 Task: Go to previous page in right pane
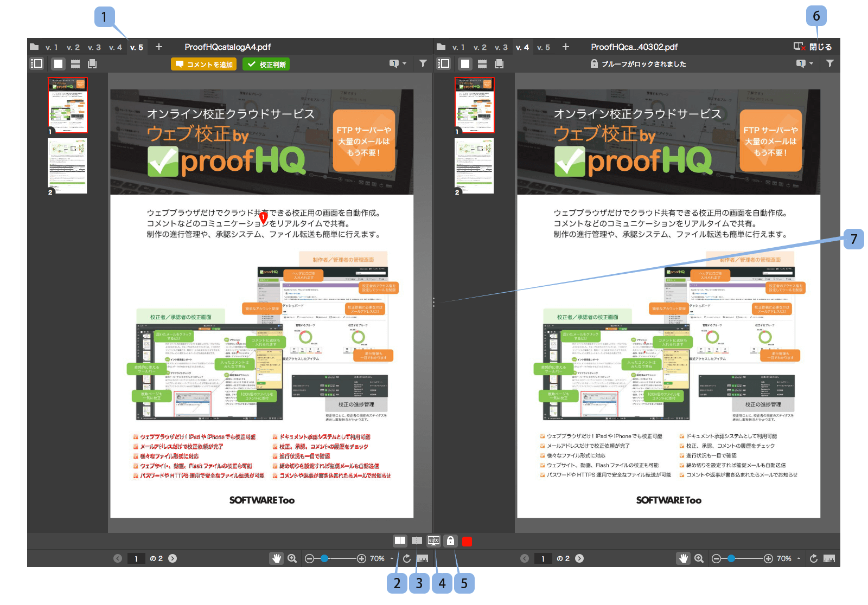click(x=525, y=558)
